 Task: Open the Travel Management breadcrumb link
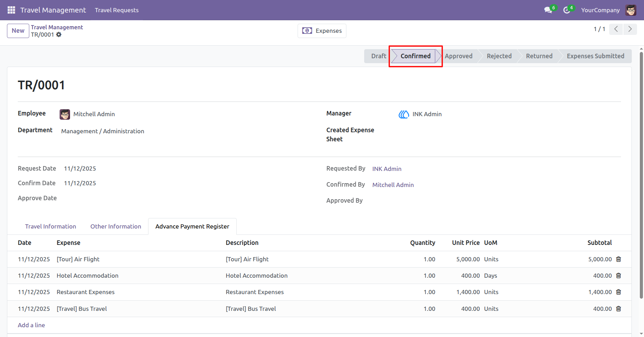point(57,27)
